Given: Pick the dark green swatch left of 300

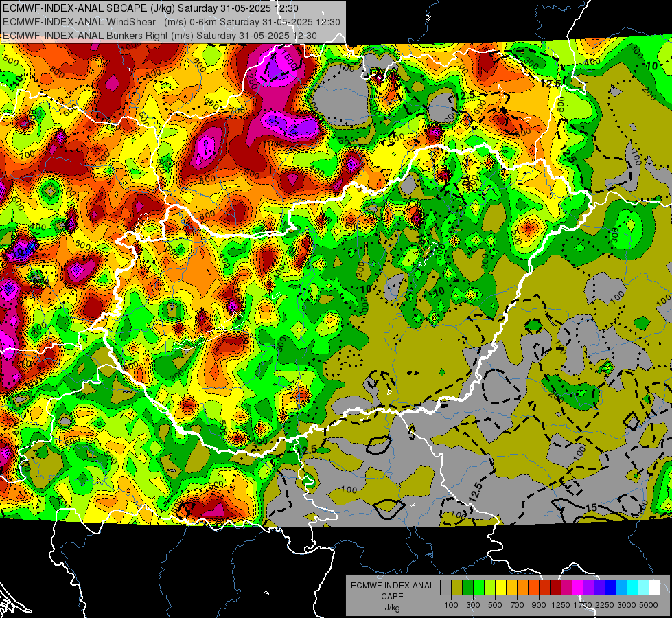Looking at the screenshot, I should click(x=467, y=587).
